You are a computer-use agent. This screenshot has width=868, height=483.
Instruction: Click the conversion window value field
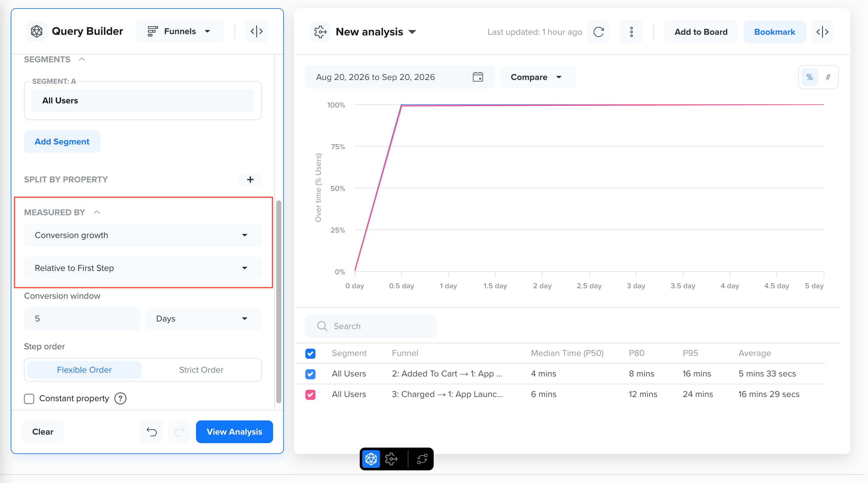pos(82,319)
